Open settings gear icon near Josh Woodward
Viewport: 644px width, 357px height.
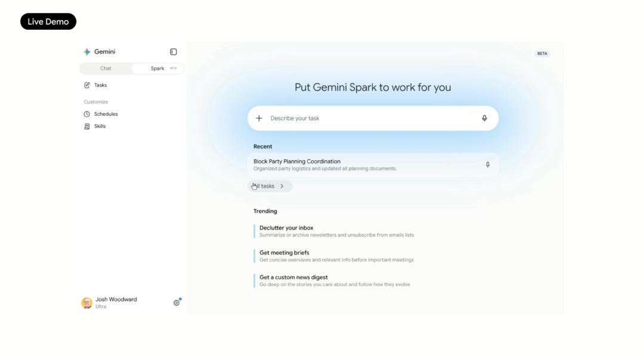click(177, 303)
